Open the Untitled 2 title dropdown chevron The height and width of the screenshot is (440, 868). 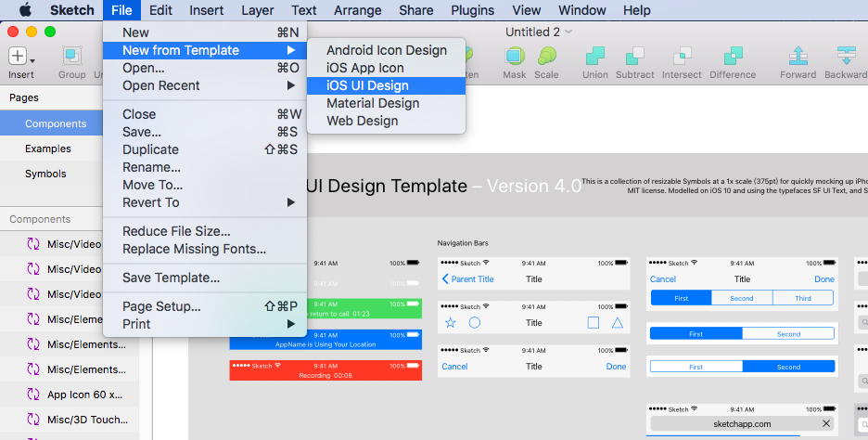click(568, 32)
